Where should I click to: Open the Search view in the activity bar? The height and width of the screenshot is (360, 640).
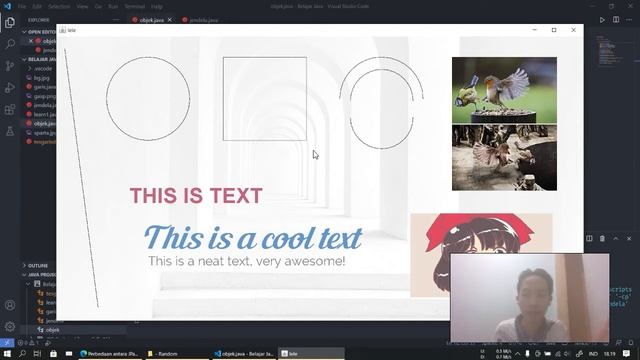pos(10,44)
